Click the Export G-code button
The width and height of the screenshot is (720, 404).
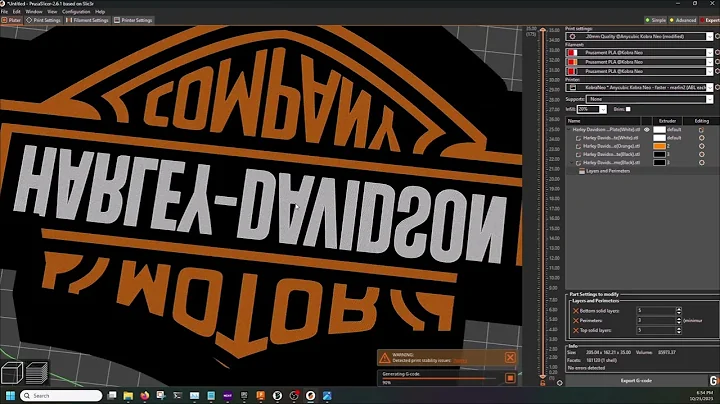636,381
